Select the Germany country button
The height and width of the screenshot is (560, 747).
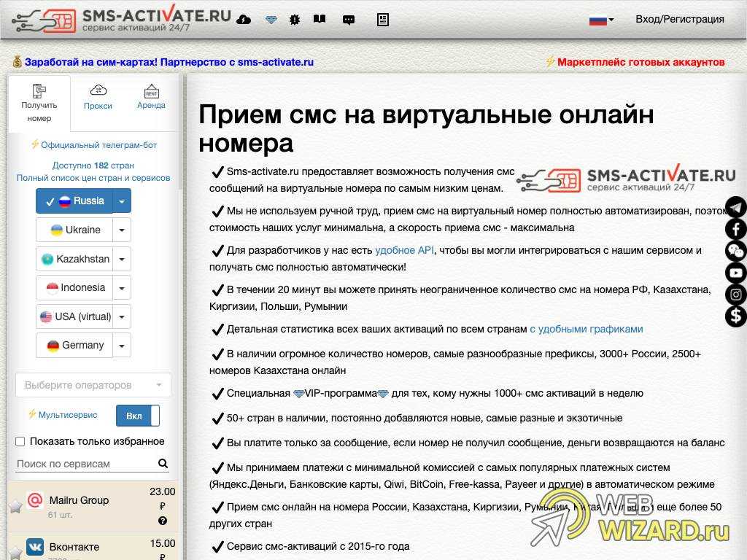[74, 345]
